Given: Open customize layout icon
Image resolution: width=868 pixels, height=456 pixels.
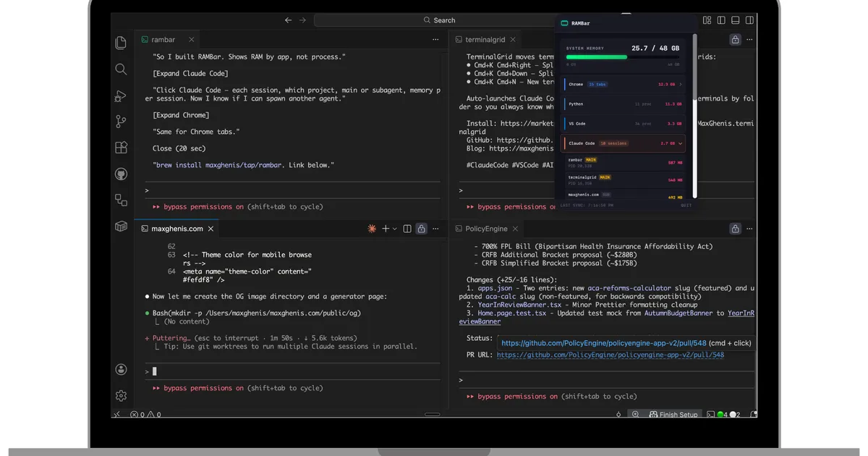Looking at the screenshot, I should [707, 20].
